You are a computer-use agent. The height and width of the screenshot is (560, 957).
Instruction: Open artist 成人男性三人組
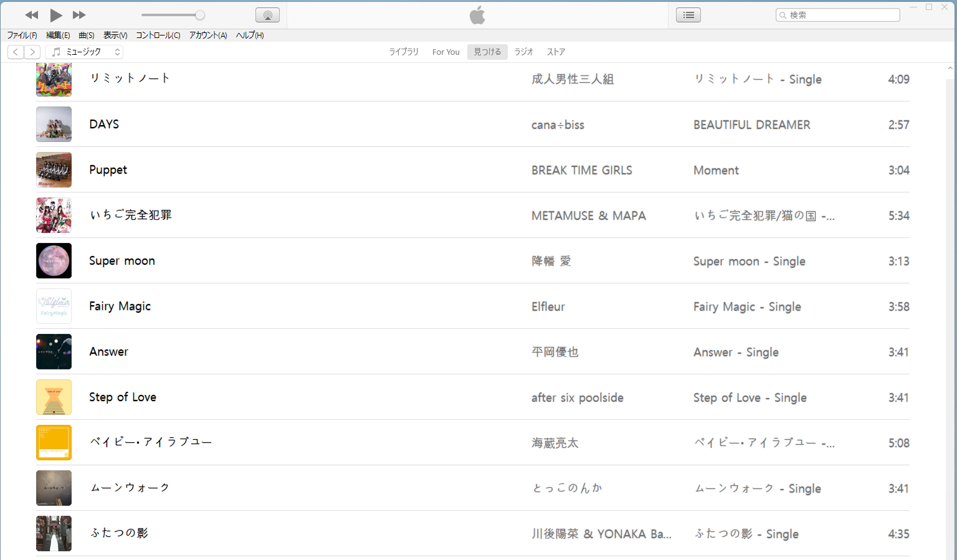(573, 79)
